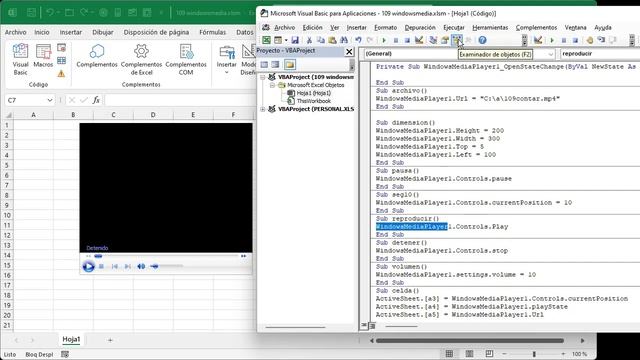
Task: Toggle Design Mode in VBA standard toolbar
Action: click(419, 40)
